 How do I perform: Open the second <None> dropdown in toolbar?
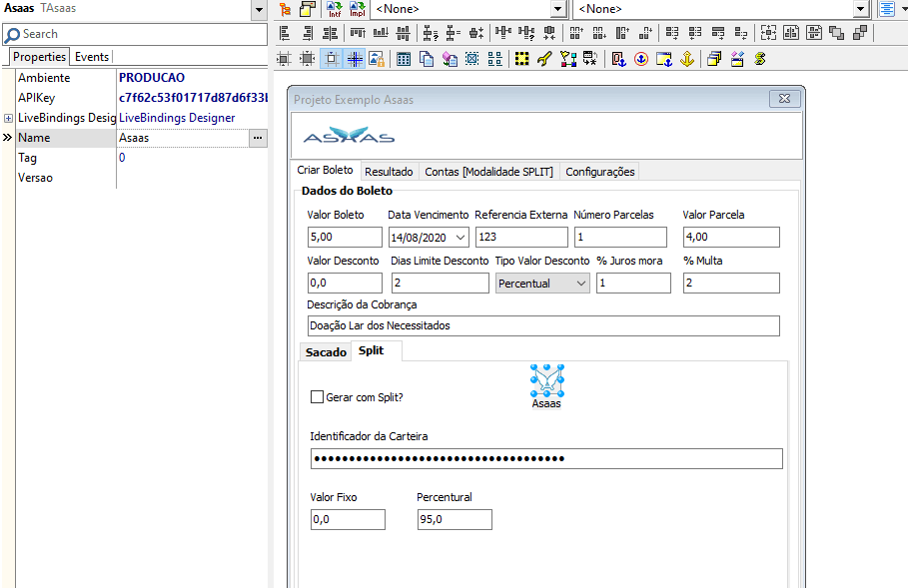point(861,9)
